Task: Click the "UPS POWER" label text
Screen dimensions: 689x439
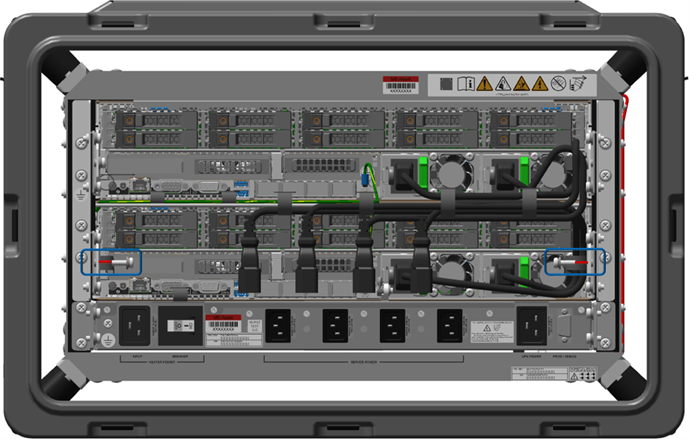Action: 531,356
